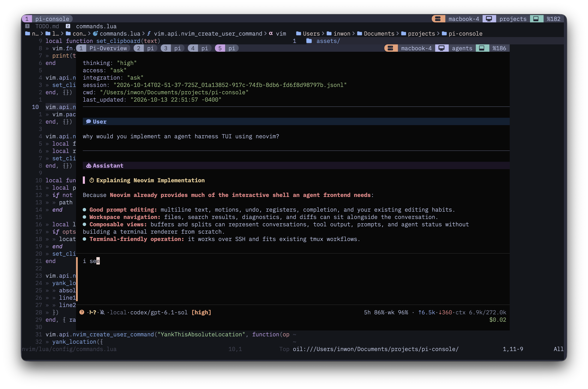588x389 pixels.
Task: Click the orange host icon beside outer macbook-4
Action: click(438, 19)
